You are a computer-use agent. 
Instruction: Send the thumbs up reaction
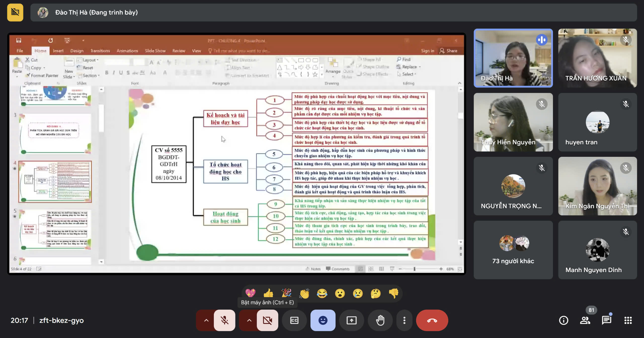[268, 293]
